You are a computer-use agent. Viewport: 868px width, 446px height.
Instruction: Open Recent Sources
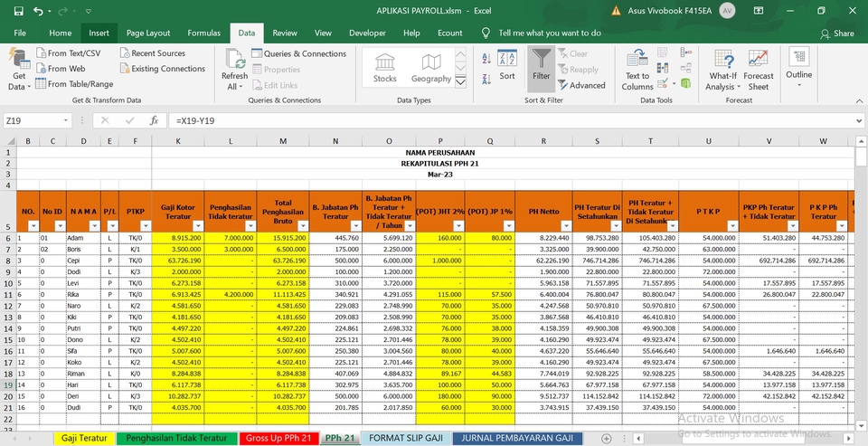(x=153, y=53)
